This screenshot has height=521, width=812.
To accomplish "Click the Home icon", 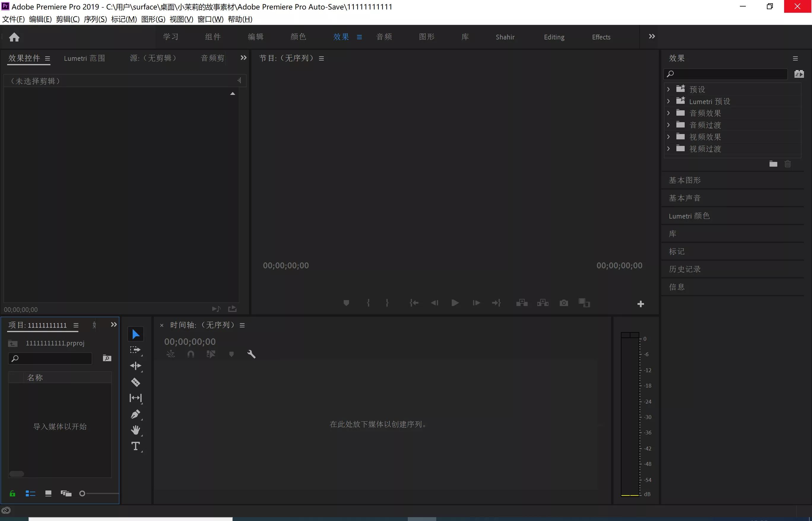I will click(14, 37).
